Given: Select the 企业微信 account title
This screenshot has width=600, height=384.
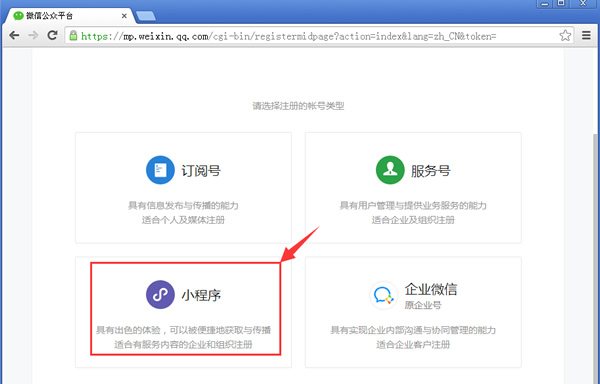Looking at the screenshot, I should pyautogui.click(x=431, y=289).
